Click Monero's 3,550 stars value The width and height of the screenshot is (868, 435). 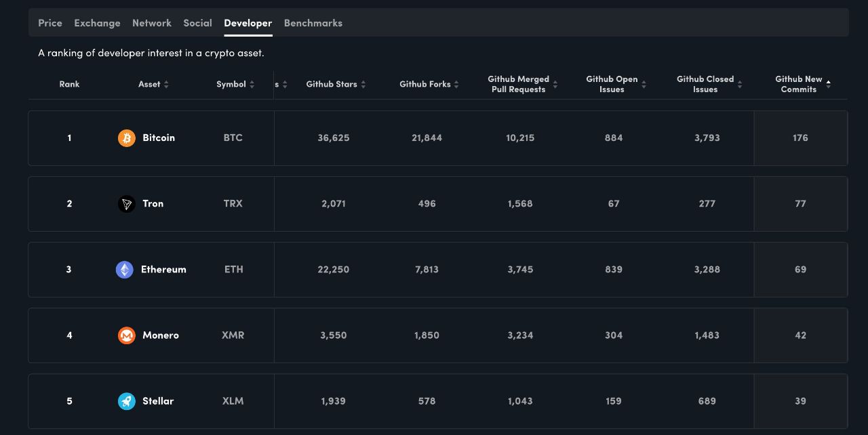[334, 335]
